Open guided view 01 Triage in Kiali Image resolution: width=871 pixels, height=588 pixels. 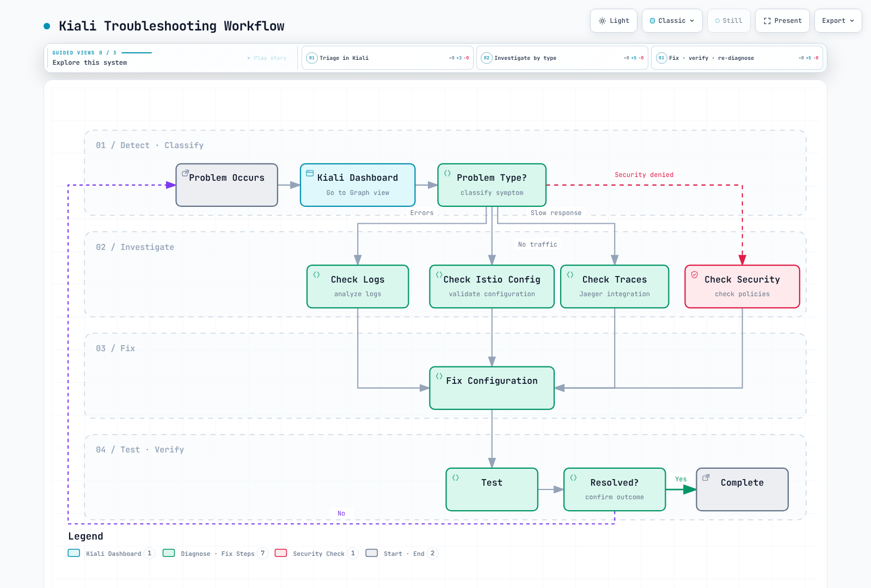pyautogui.click(x=388, y=58)
